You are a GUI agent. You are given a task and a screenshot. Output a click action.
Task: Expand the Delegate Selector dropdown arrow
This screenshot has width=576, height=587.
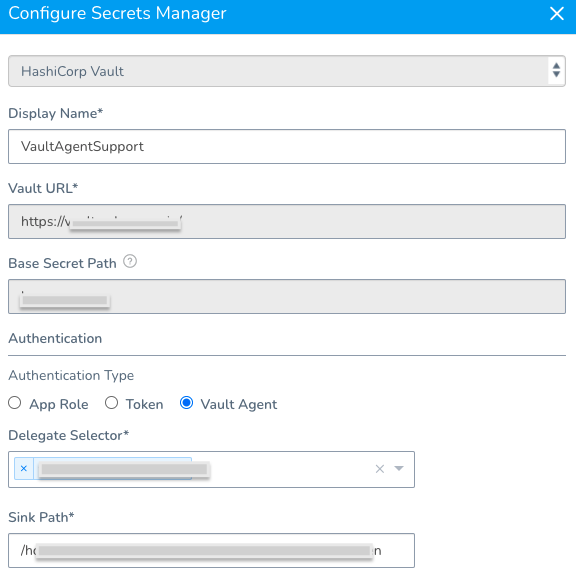tap(399, 469)
